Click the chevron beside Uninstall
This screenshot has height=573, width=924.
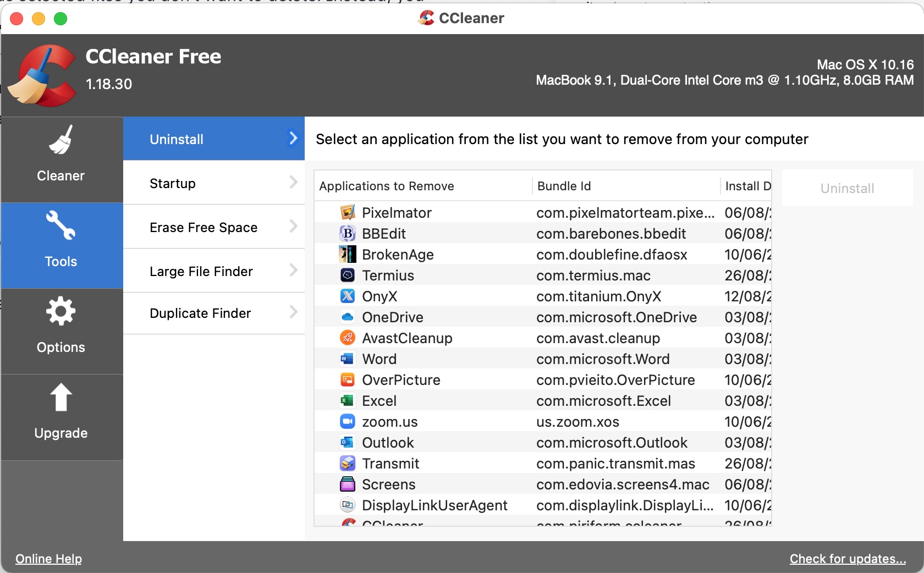point(293,138)
